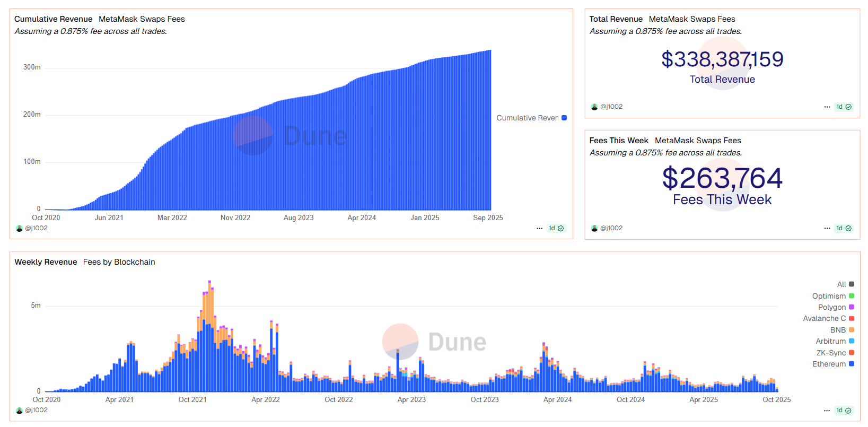868x427 pixels.
Task: Click the 1d refresh badge in the Weekly Revenue panel
Action: pos(844,411)
